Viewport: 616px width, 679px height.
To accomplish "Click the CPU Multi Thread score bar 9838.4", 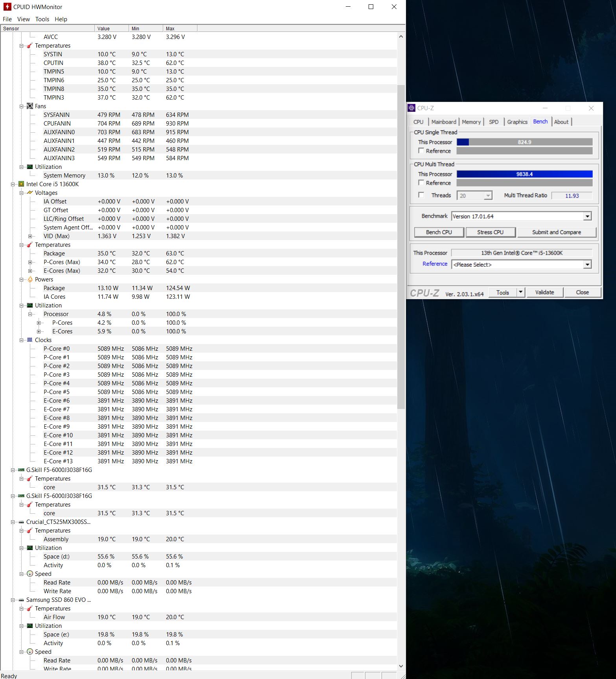I will (x=524, y=174).
